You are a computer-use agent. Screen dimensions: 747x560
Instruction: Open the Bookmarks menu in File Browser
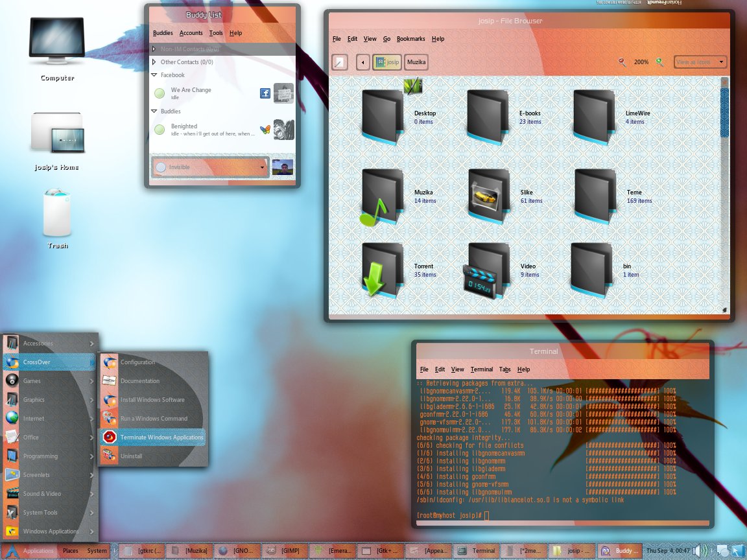(x=410, y=39)
